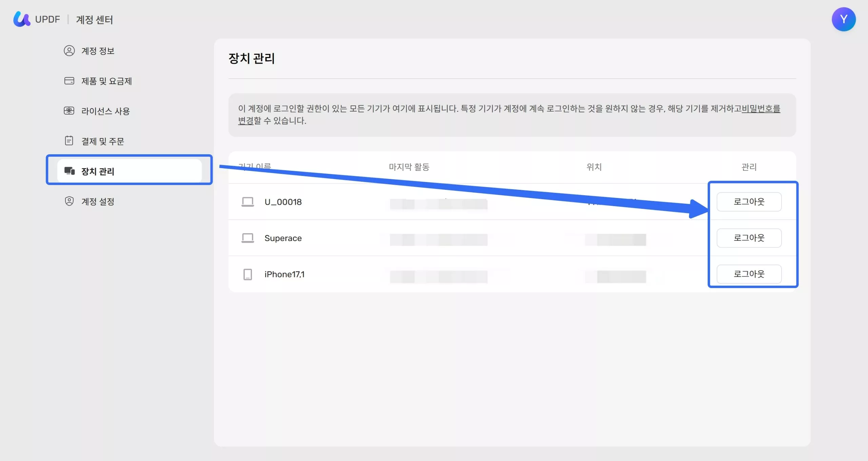Follow the 비밀번호를 변경 link
The width and height of the screenshot is (868, 461).
pos(761,108)
